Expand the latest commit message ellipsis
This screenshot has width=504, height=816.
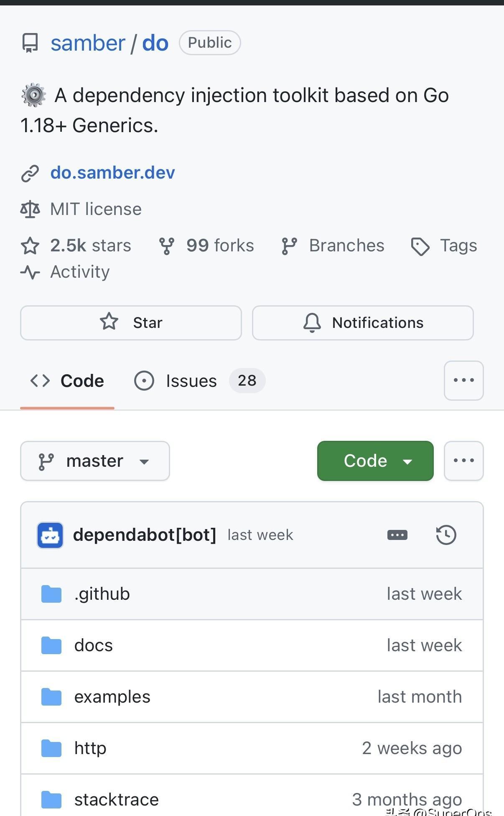[x=397, y=535]
